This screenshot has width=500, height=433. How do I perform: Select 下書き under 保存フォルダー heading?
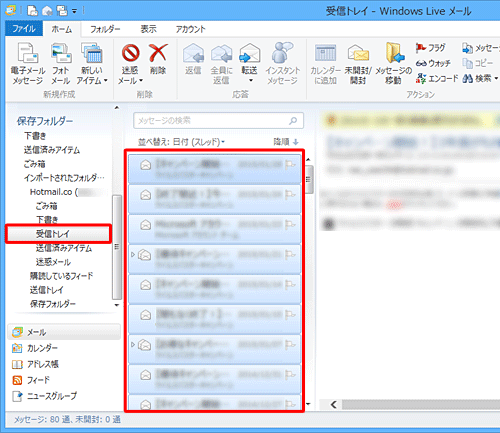click(x=35, y=136)
